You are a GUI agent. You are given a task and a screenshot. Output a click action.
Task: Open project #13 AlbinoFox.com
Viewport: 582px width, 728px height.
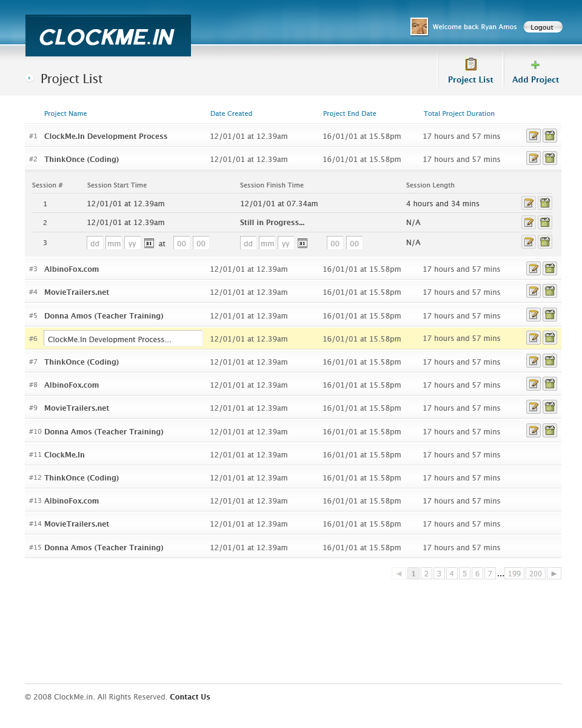tap(72, 501)
